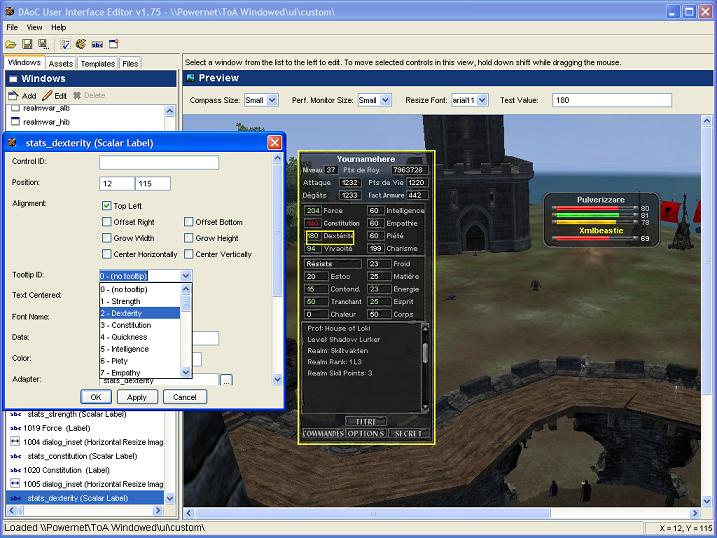Image resolution: width=717 pixels, height=538 pixels.
Task: Click the Apply button
Action: point(137,397)
